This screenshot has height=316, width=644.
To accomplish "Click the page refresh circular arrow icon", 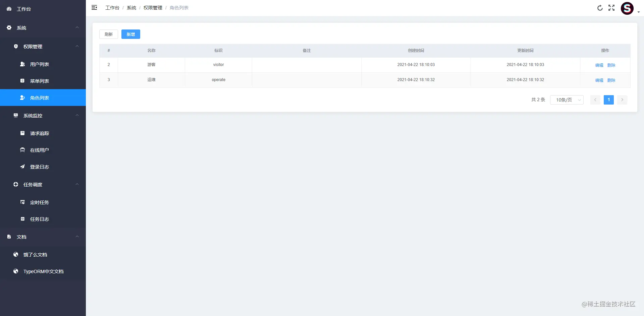I will [x=600, y=8].
